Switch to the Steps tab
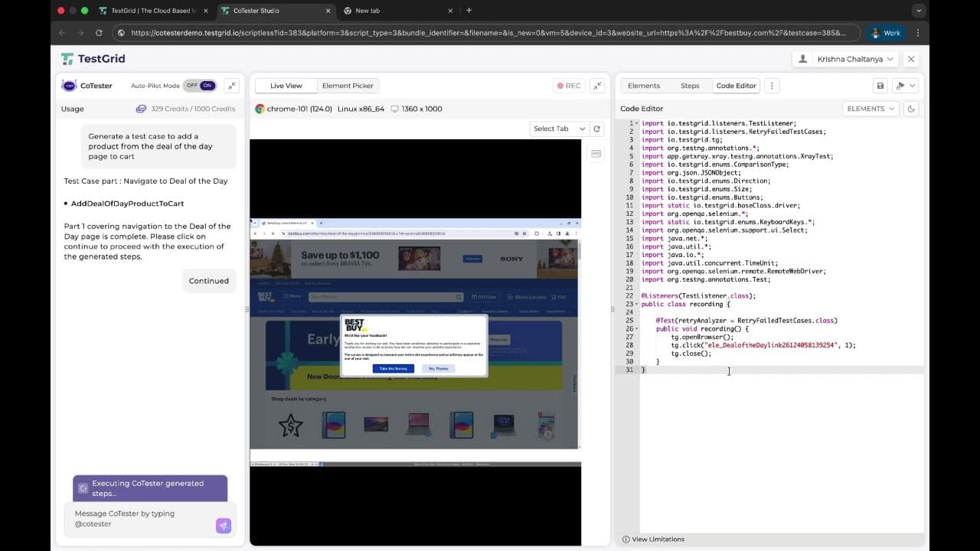 pyautogui.click(x=690, y=86)
